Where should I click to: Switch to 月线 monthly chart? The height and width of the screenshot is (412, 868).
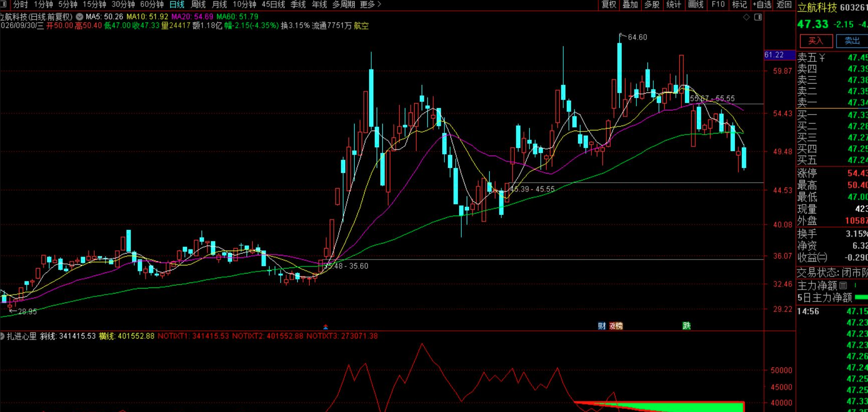coord(219,4)
